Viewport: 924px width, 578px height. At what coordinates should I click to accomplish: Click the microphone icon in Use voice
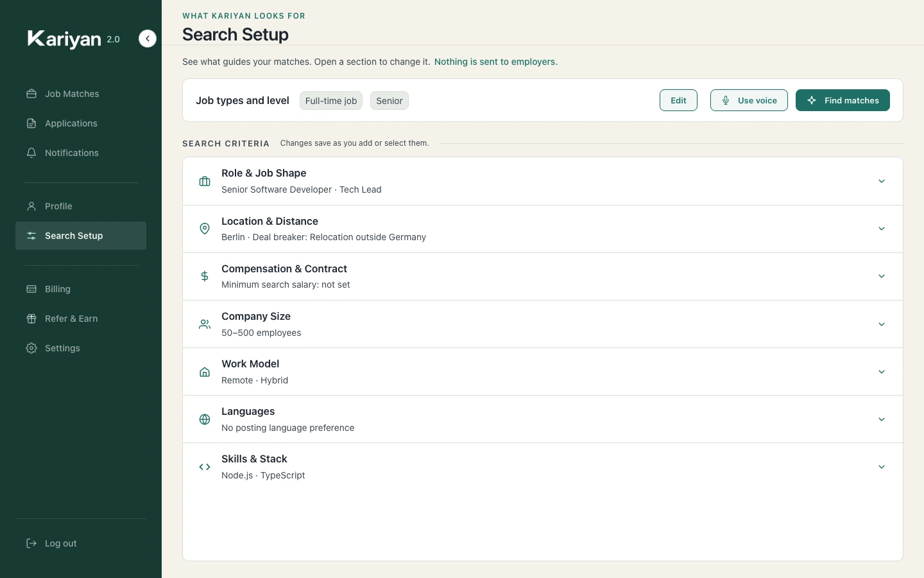click(x=726, y=100)
